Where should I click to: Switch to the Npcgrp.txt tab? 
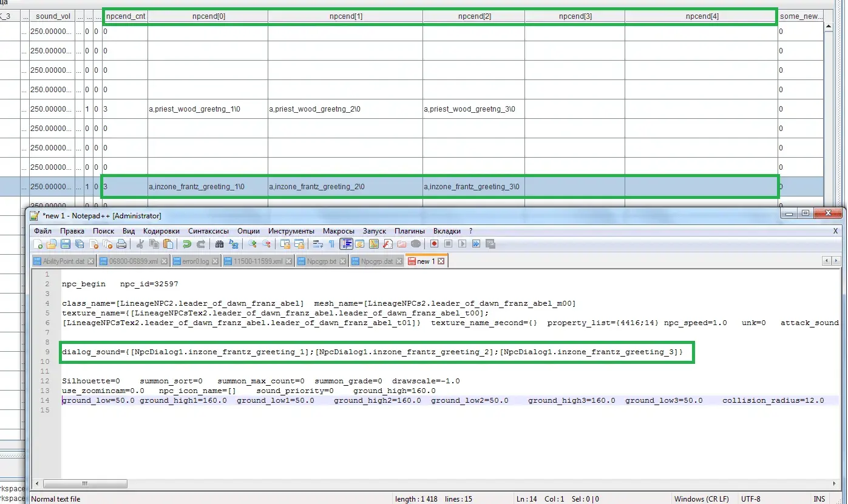click(x=322, y=261)
